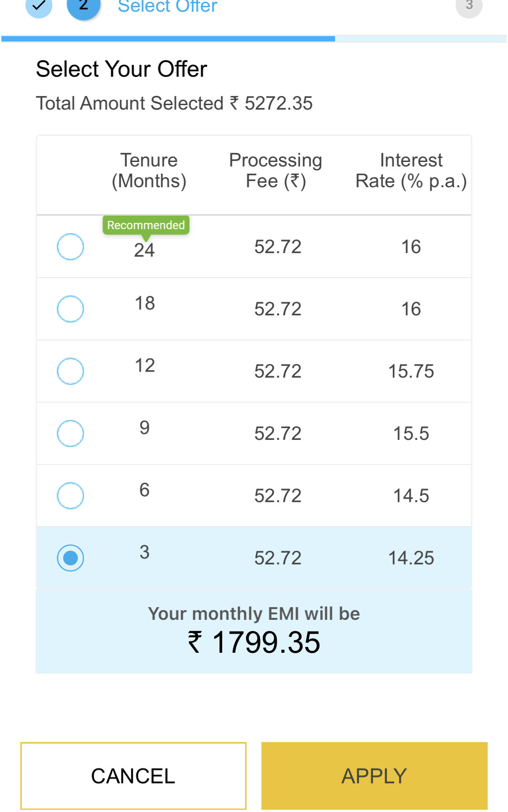Pick the 9 months tenure radio button
This screenshot has width=508, height=812.
(70, 434)
